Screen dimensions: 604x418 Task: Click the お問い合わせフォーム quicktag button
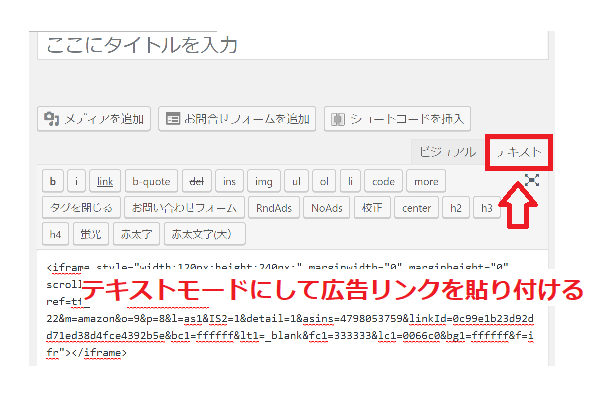184,208
